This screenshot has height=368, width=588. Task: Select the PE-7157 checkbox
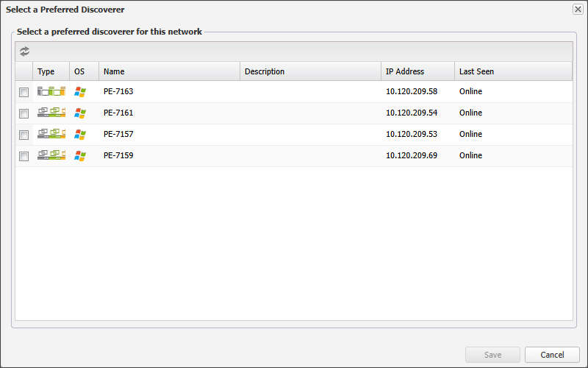[x=24, y=135]
